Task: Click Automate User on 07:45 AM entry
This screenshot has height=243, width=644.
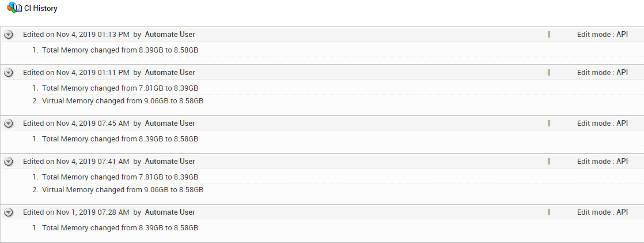Action: coord(170,123)
